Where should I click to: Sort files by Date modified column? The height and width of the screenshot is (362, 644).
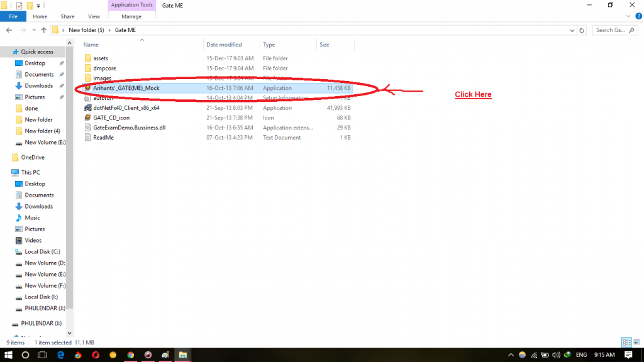(x=225, y=45)
